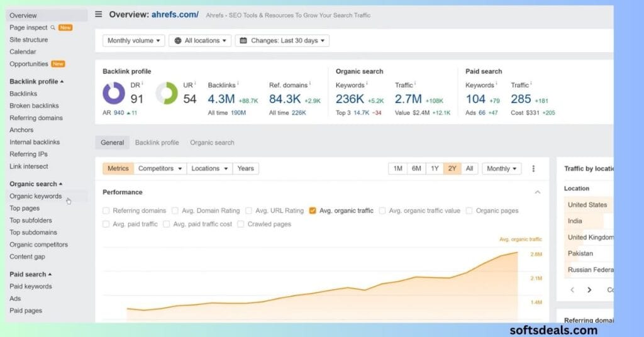Click info icon beside Organic search Keywords
The height and width of the screenshot is (337, 644).
367,84
